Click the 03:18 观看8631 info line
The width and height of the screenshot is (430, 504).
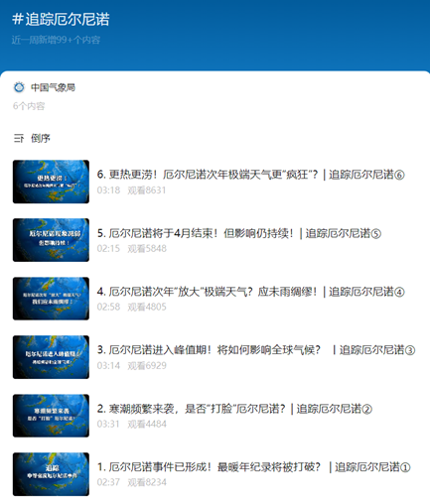point(131,190)
